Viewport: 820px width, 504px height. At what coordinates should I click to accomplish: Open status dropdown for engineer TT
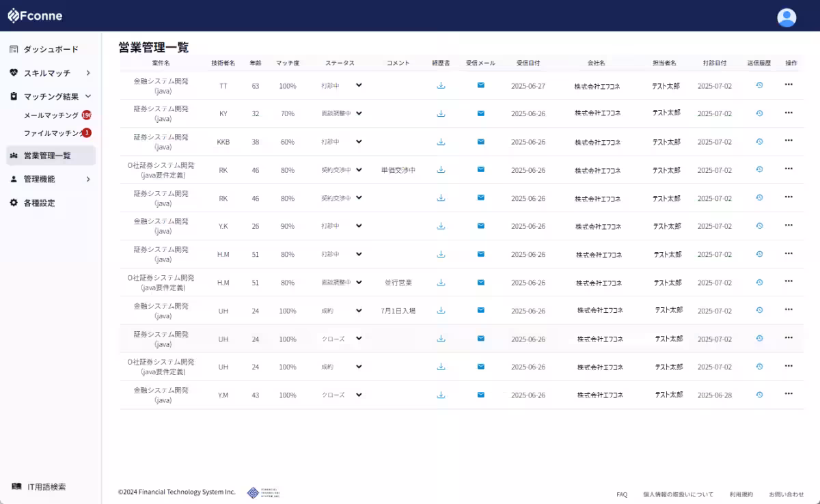(342, 85)
